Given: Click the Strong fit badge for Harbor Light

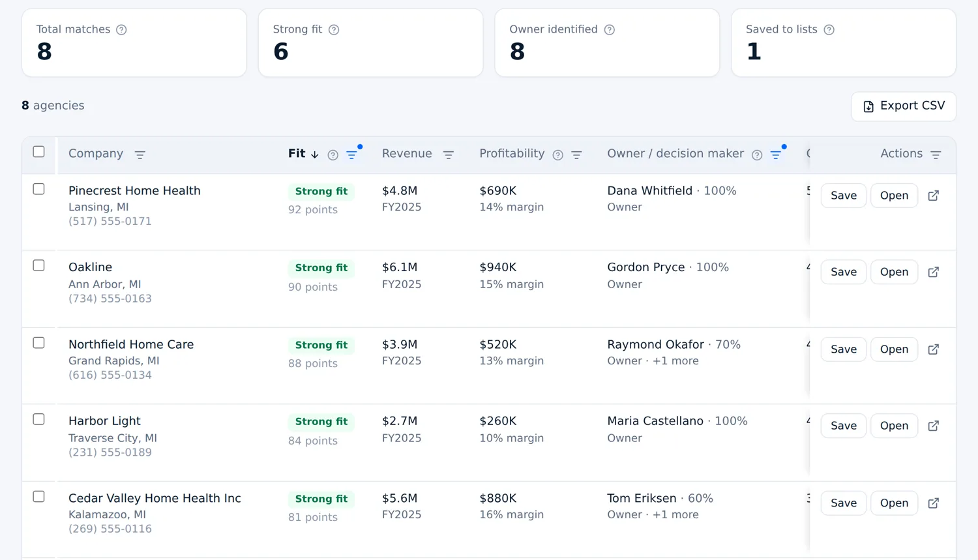Looking at the screenshot, I should click(321, 422).
